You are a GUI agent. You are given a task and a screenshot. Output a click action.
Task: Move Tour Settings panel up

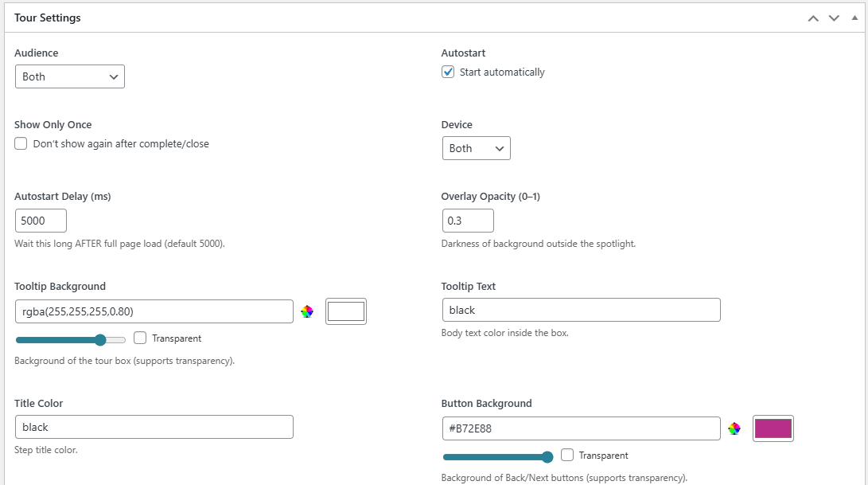coord(812,18)
